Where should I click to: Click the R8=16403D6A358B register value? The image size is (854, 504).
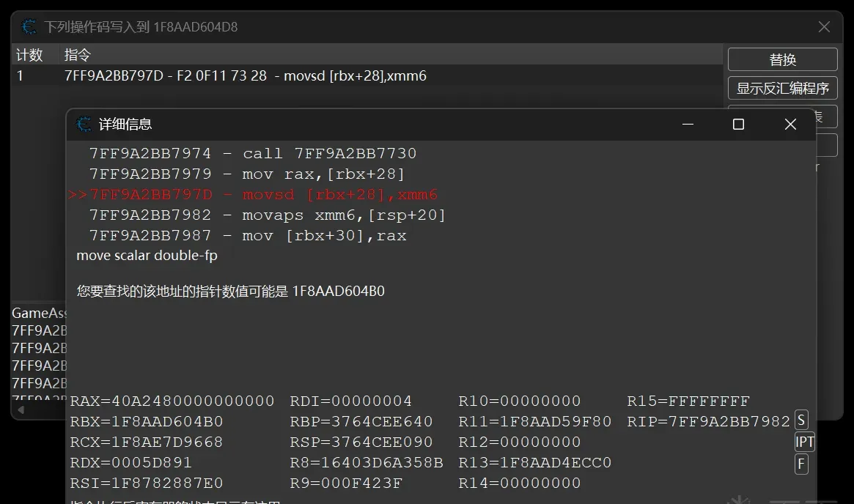[367, 463]
